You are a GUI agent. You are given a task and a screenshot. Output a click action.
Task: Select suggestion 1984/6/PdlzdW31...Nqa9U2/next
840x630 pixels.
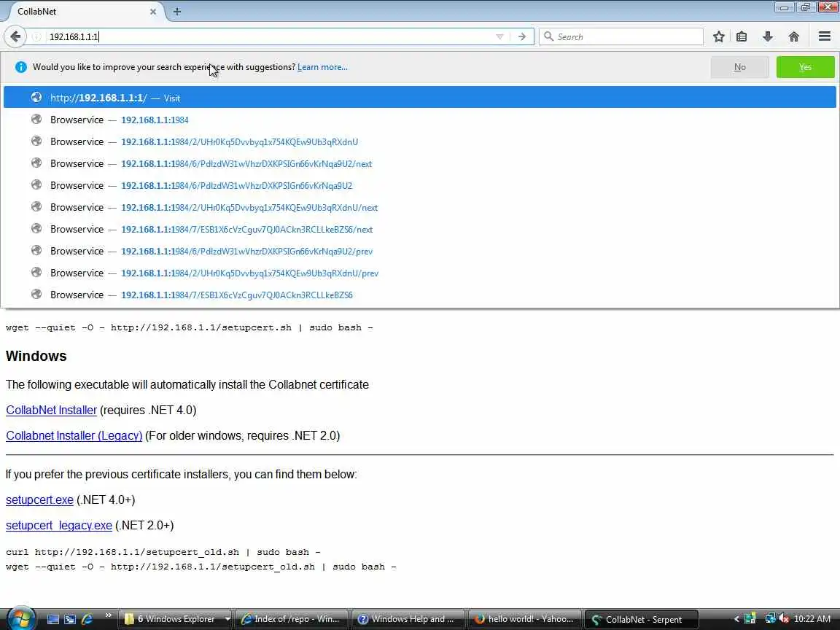419,163
